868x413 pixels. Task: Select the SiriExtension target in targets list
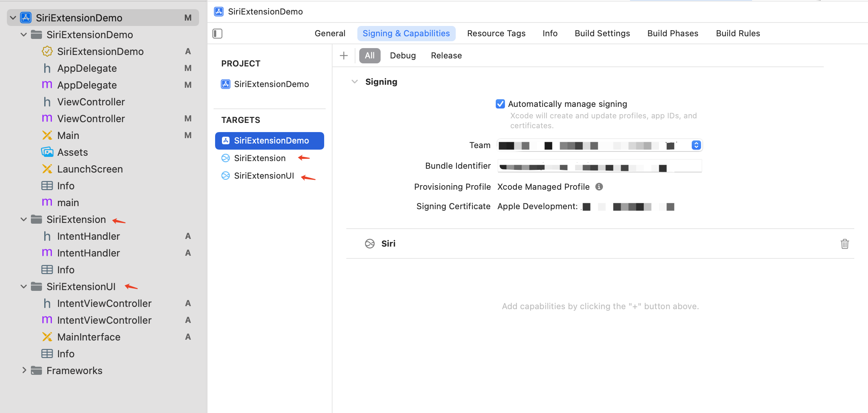(x=260, y=158)
